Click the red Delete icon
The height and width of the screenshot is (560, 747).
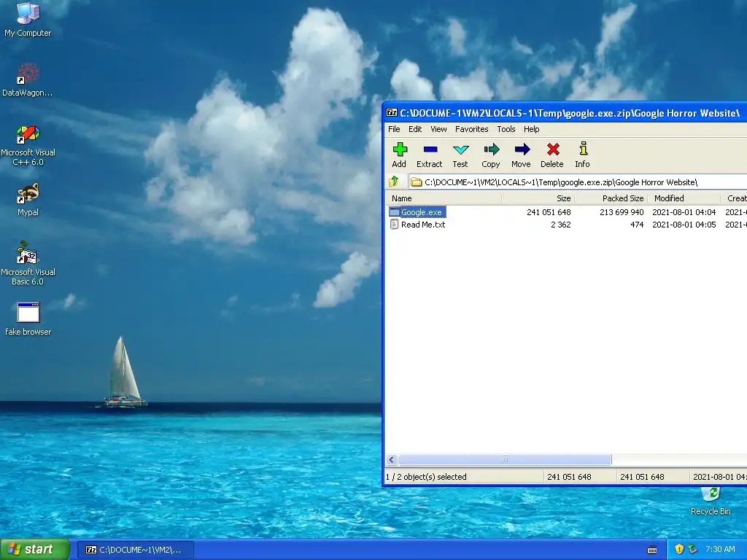click(553, 149)
